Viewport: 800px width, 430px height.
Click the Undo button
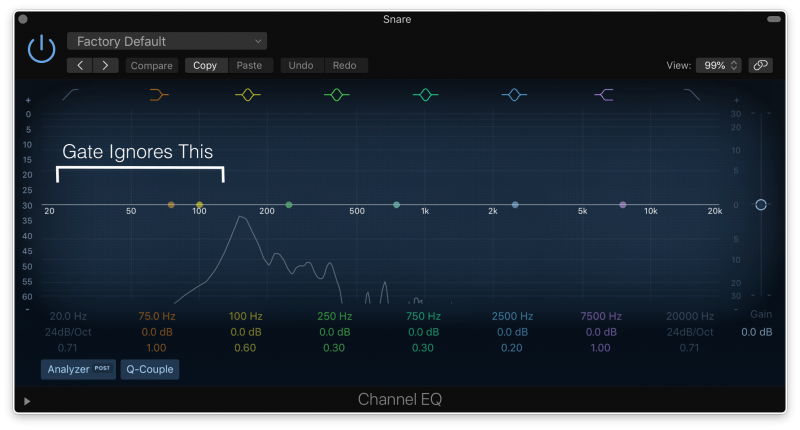301,65
